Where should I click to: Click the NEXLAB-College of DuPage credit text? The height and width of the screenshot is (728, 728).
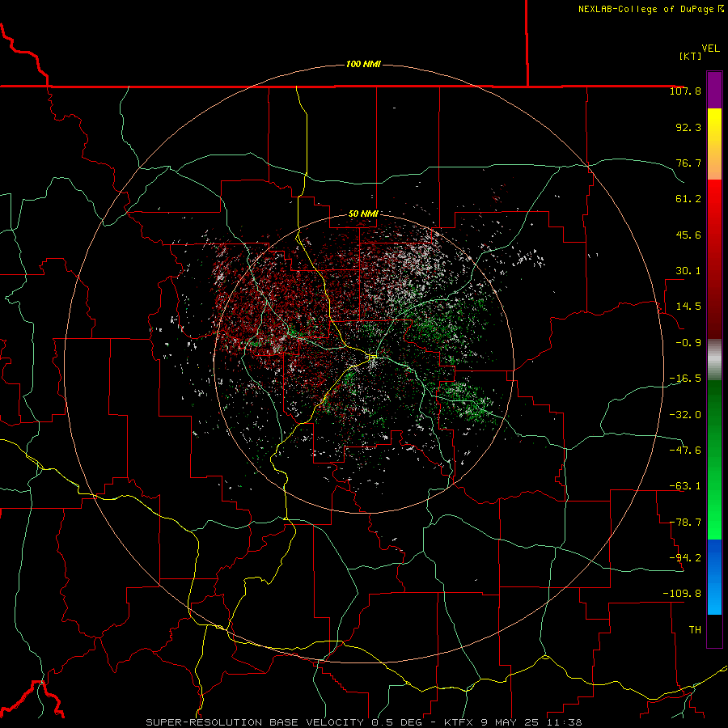tap(650, 9)
